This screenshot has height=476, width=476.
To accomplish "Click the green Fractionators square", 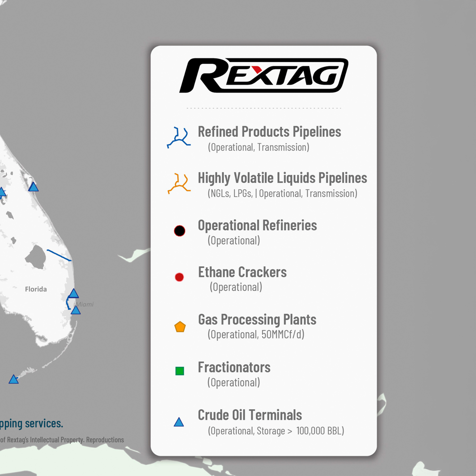I will pos(180,371).
